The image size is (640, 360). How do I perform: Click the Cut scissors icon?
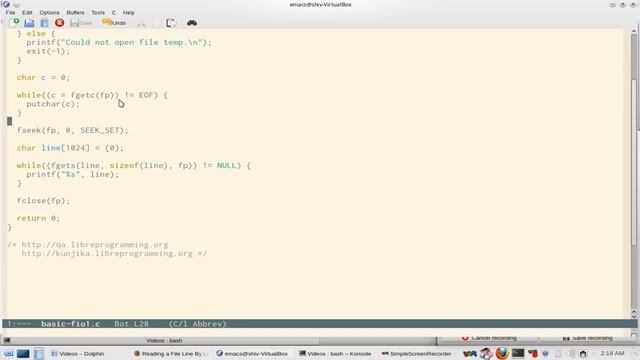(141, 23)
